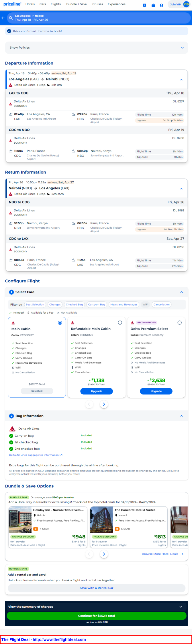Select the Delta Premium Select radio button
The width and height of the screenshot is (192, 644).
point(179,323)
